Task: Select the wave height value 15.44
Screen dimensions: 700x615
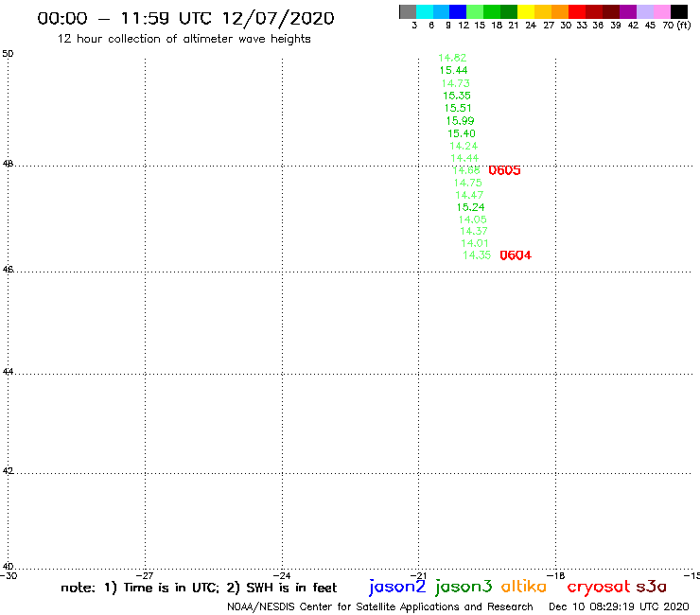Action: 453,70
